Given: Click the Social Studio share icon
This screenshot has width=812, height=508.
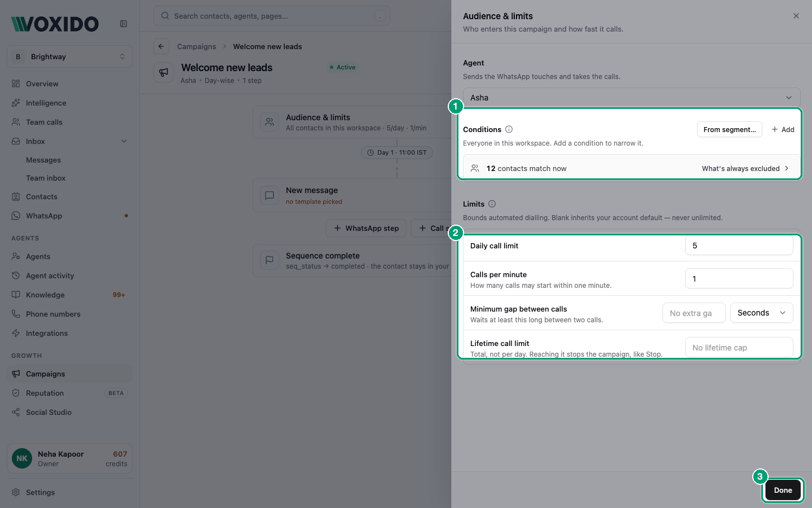Looking at the screenshot, I should pyautogui.click(x=16, y=412).
